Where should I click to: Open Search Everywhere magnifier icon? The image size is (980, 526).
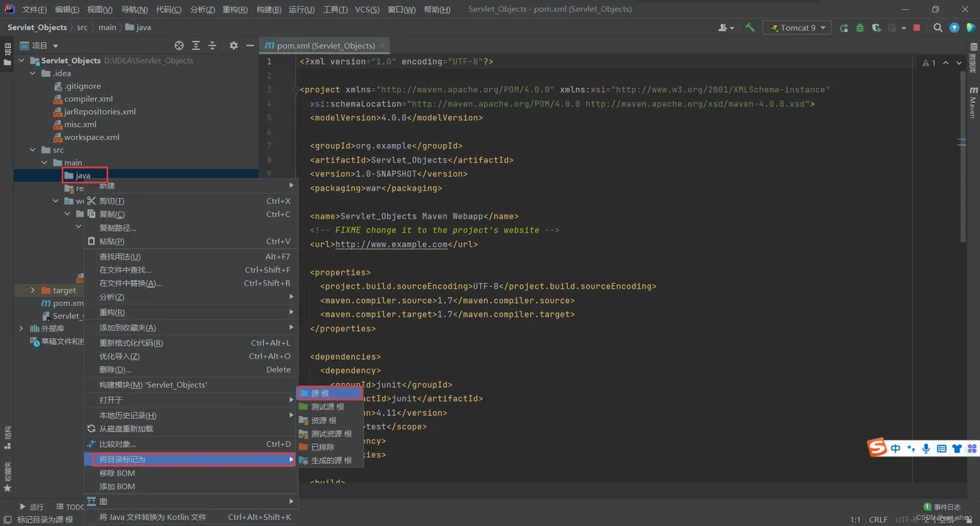coord(938,28)
